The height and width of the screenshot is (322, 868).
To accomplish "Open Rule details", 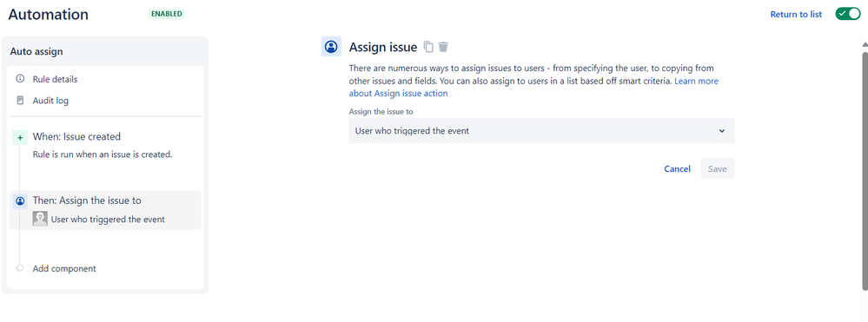I will click(x=55, y=79).
